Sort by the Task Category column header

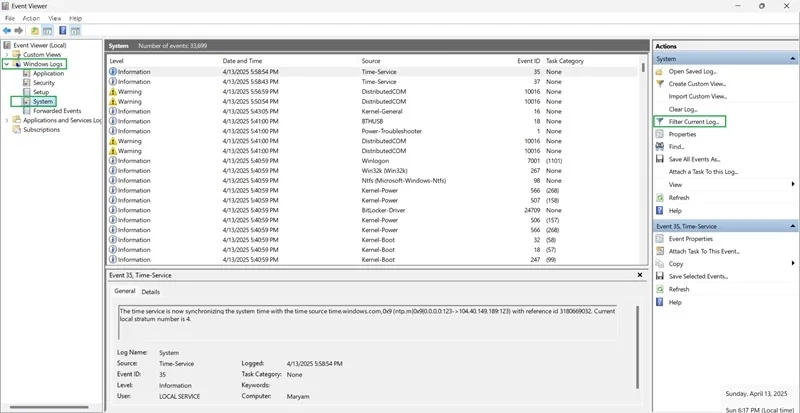[565, 61]
